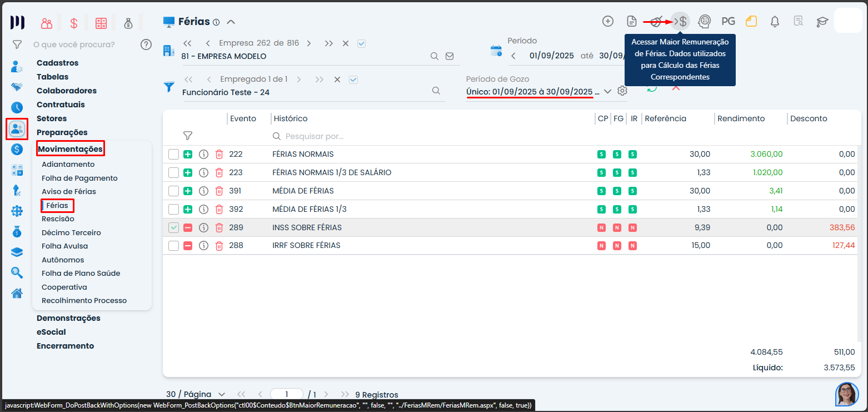The image size is (868, 412).
Task: Open the home icon in left sidebar
Action: 17,293
